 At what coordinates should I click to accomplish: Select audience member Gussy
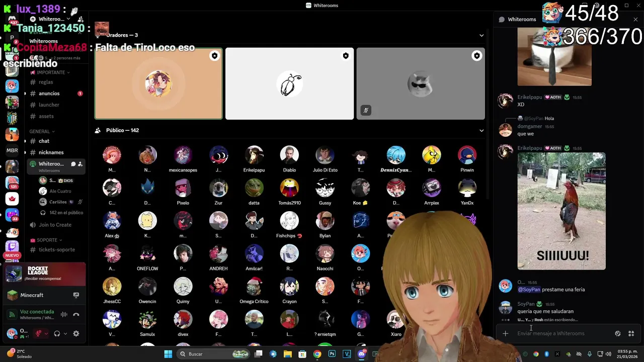pyautogui.click(x=325, y=192)
